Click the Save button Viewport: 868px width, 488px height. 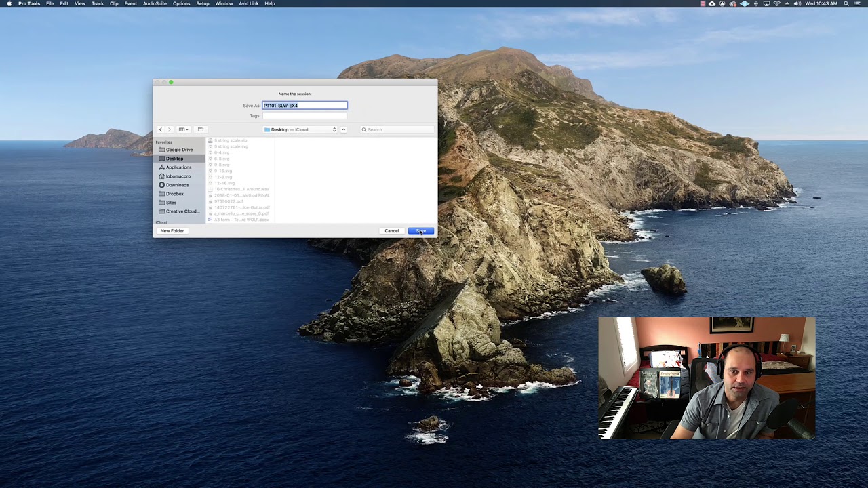(x=420, y=231)
